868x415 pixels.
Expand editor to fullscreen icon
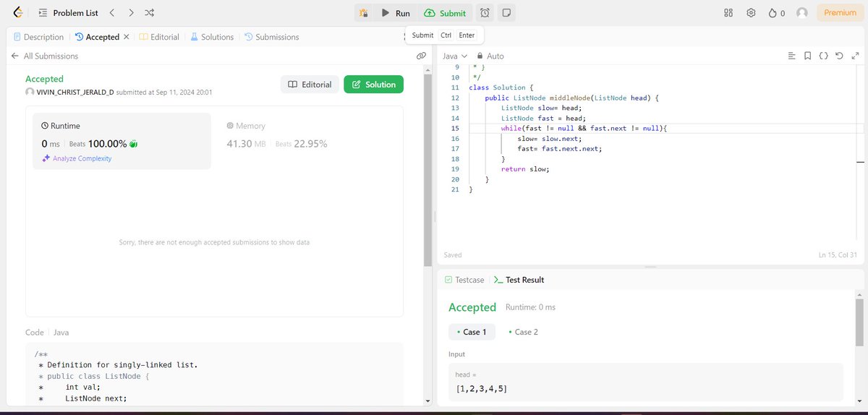coord(856,56)
